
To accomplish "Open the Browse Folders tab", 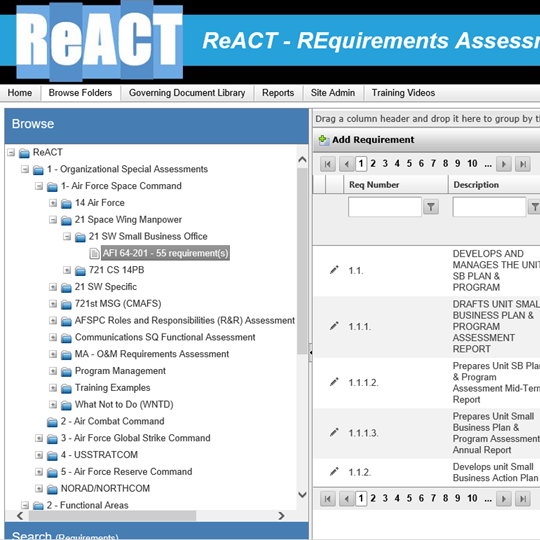I will coord(80,93).
